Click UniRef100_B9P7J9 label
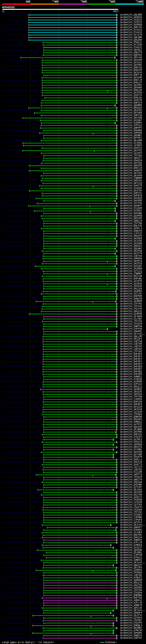Viewport: 146px width, 644px height. tap(131, 75)
